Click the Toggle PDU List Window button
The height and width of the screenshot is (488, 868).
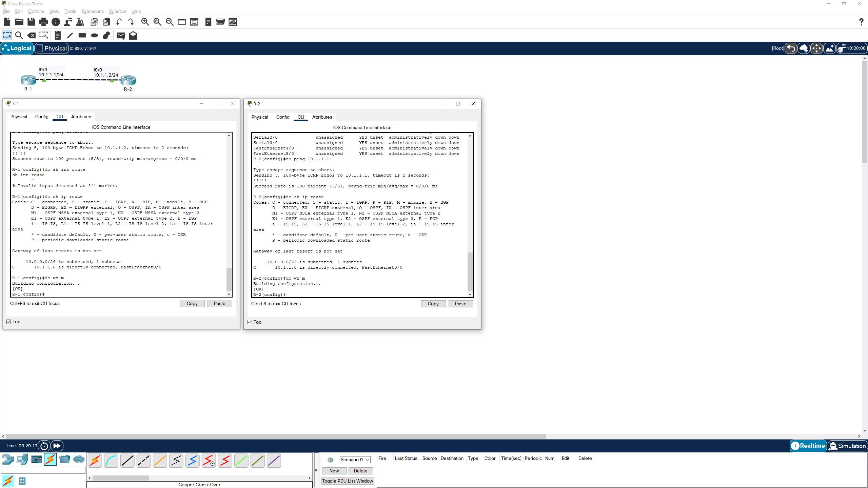347,481
